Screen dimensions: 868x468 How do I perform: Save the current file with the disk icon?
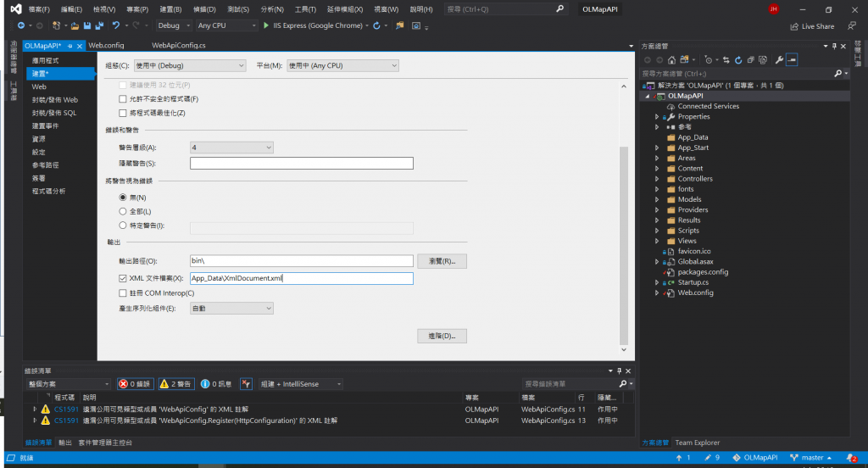(x=87, y=25)
